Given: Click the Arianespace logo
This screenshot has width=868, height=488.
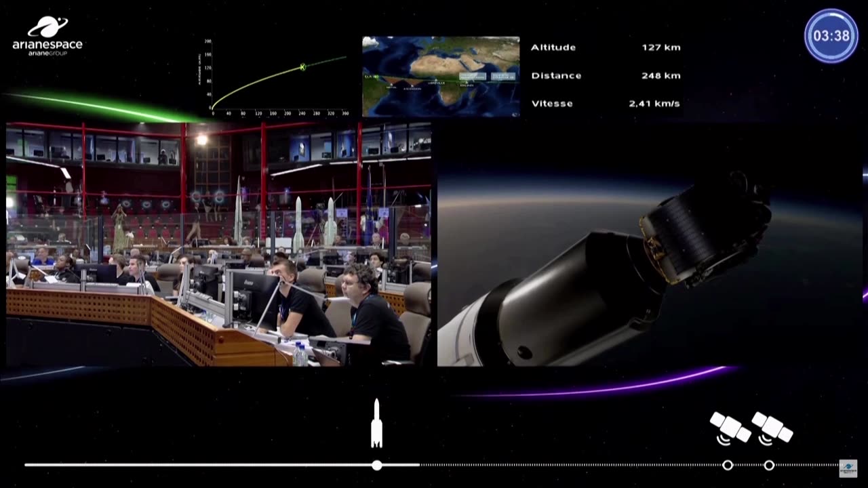Looking at the screenshot, I should click(47, 36).
